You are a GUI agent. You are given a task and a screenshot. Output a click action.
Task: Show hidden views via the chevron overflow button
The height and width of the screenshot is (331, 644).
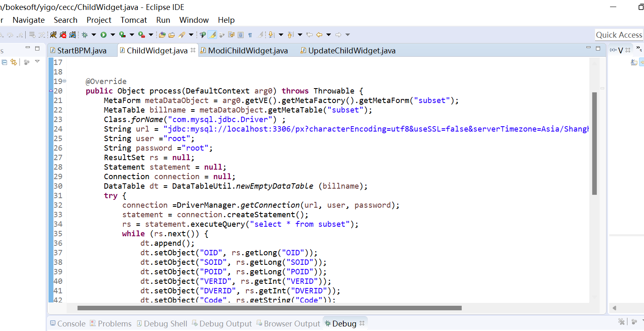pos(640,49)
